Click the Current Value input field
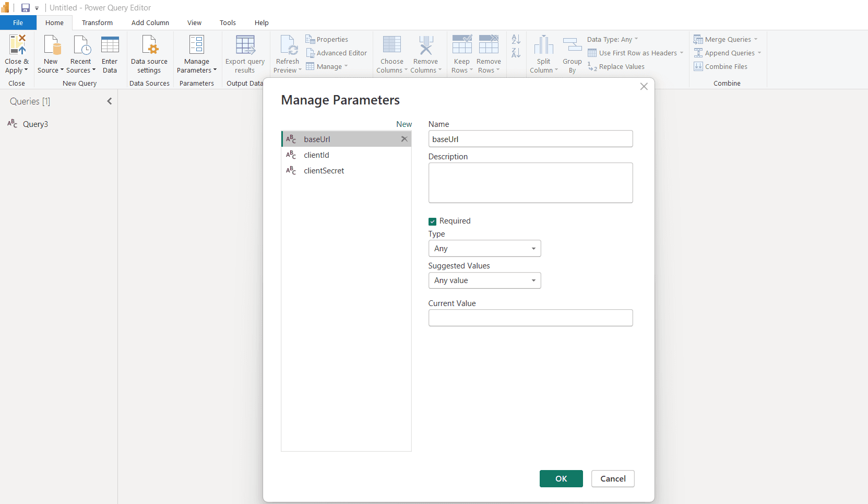868x504 pixels. [530, 318]
